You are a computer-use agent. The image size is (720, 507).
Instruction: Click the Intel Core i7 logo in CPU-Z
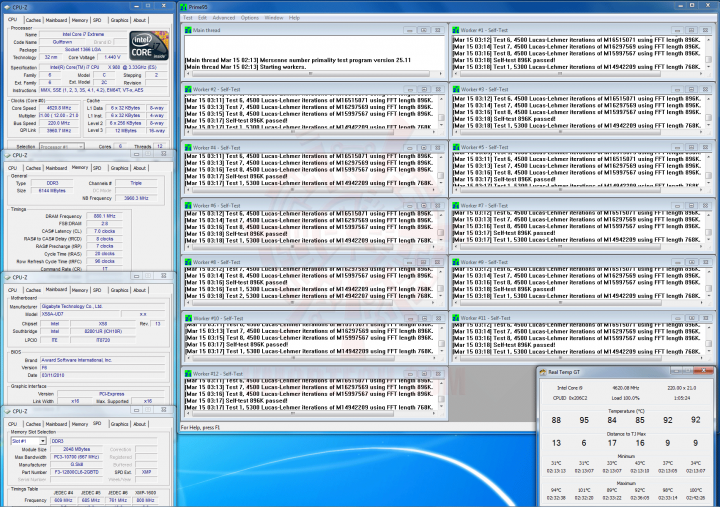click(x=149, y=46)
